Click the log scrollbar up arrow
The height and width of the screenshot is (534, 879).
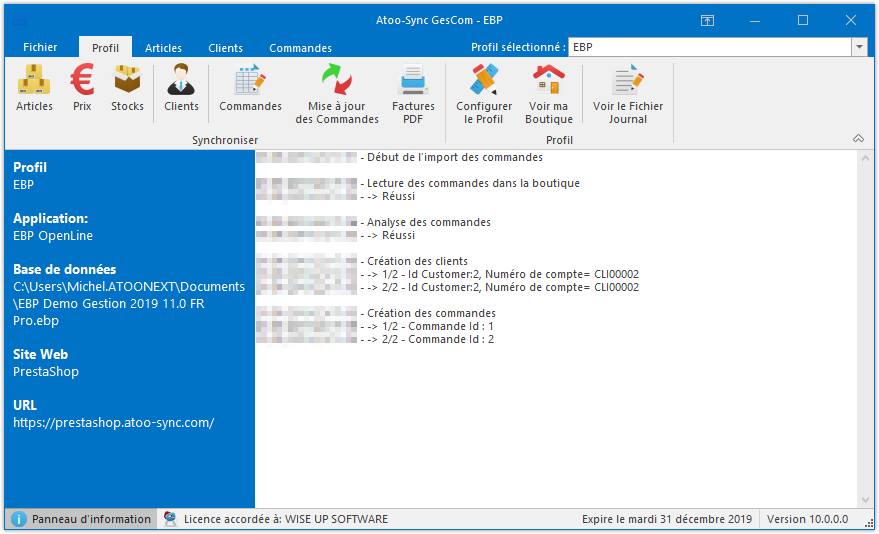[865, 159]
